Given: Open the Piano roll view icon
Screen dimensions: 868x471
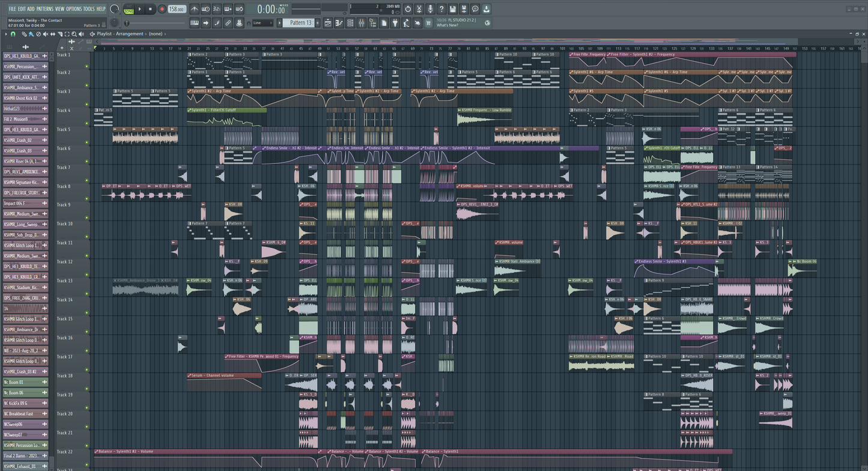Looking at the screenshot, I should (x=339, y=23).
